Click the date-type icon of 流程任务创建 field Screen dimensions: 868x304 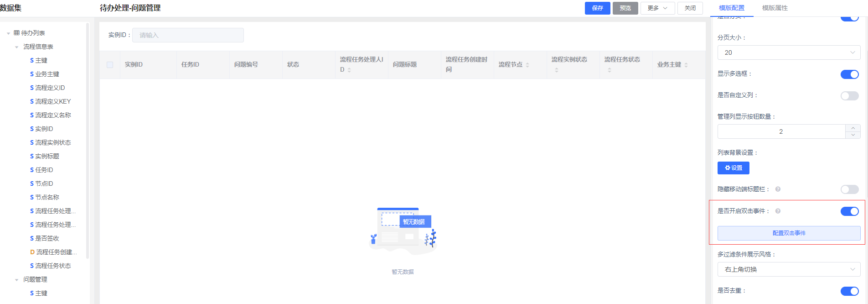(32, 252)
